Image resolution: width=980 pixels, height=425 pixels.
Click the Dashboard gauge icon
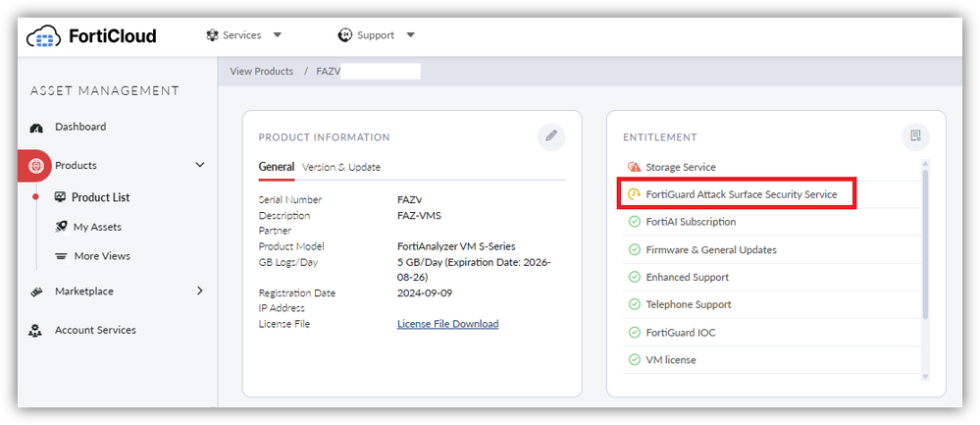pyautogui.click(x=37, y=128)
